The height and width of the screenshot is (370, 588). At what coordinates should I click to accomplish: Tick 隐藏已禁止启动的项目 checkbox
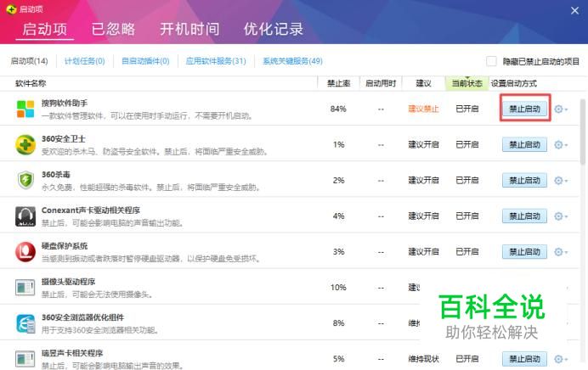coord(491,61)
